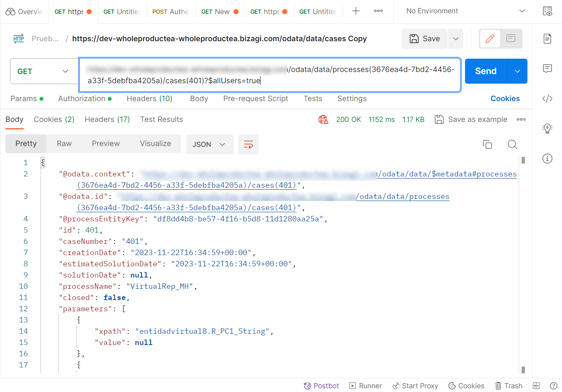Image resolution: width=562 pixels, height=392 pixels.
Task: Switch to edit mode pencil icon
Action: click(490, 39)
